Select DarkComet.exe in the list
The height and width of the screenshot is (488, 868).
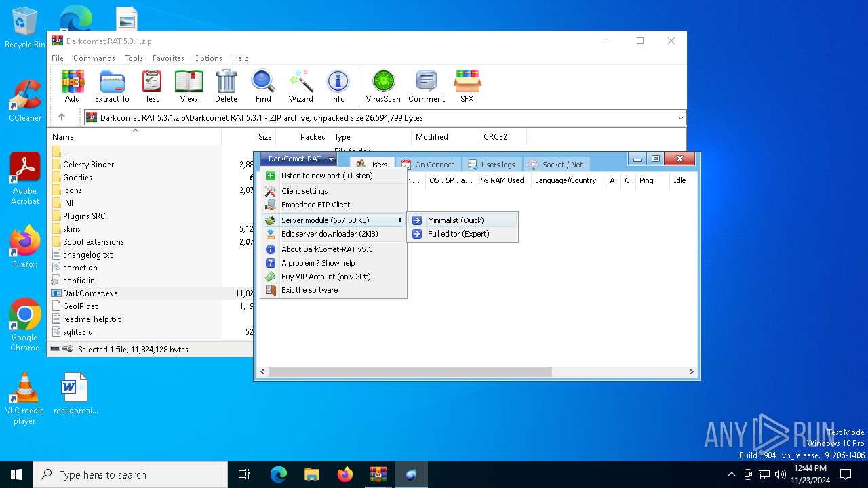[90, 293]
